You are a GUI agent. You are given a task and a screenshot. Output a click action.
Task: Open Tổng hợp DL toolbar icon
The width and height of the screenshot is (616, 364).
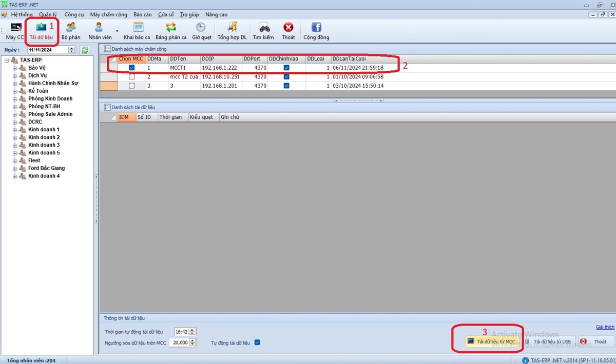click(232, 30)
